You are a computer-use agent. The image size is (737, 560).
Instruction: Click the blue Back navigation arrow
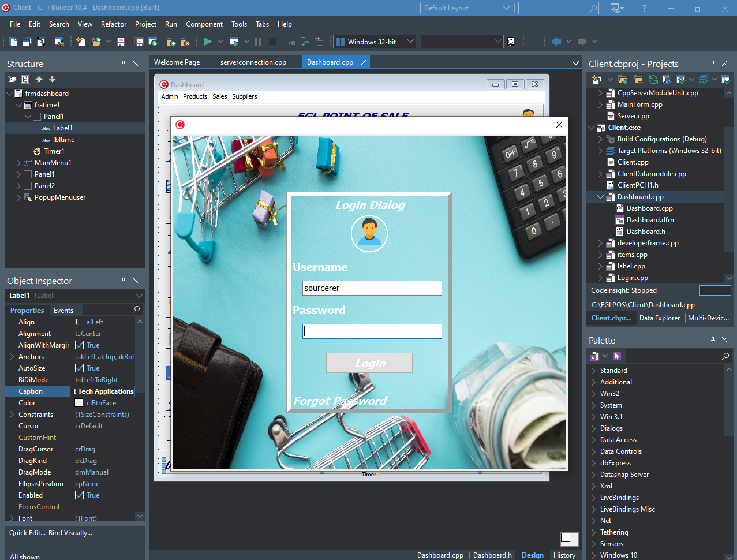click(x=556, y=42)
